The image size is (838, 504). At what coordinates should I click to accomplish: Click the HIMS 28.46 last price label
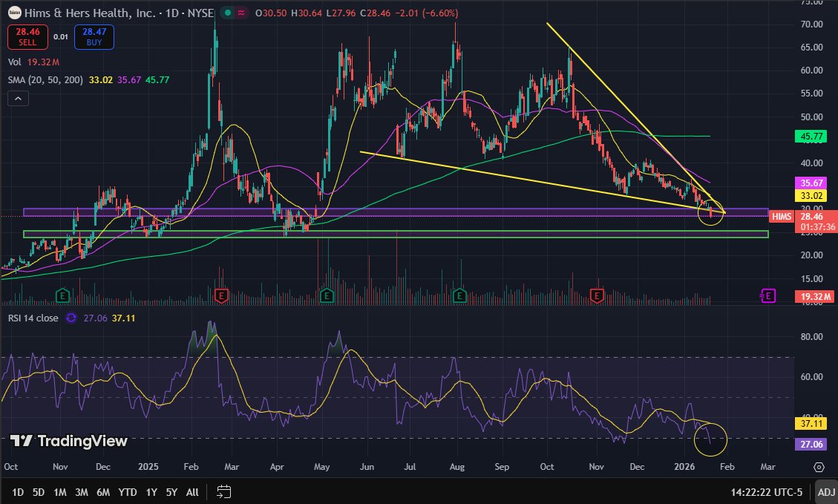802,217
